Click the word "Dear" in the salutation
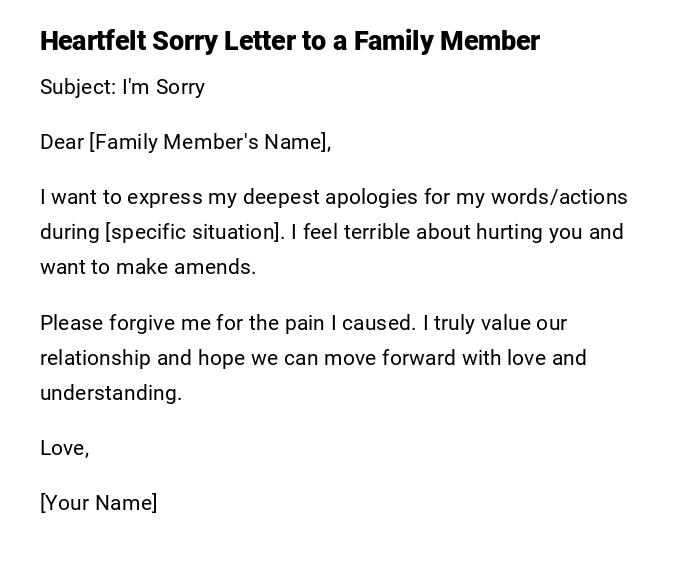Screen dimensions: 700x566 tap(62, 142)
